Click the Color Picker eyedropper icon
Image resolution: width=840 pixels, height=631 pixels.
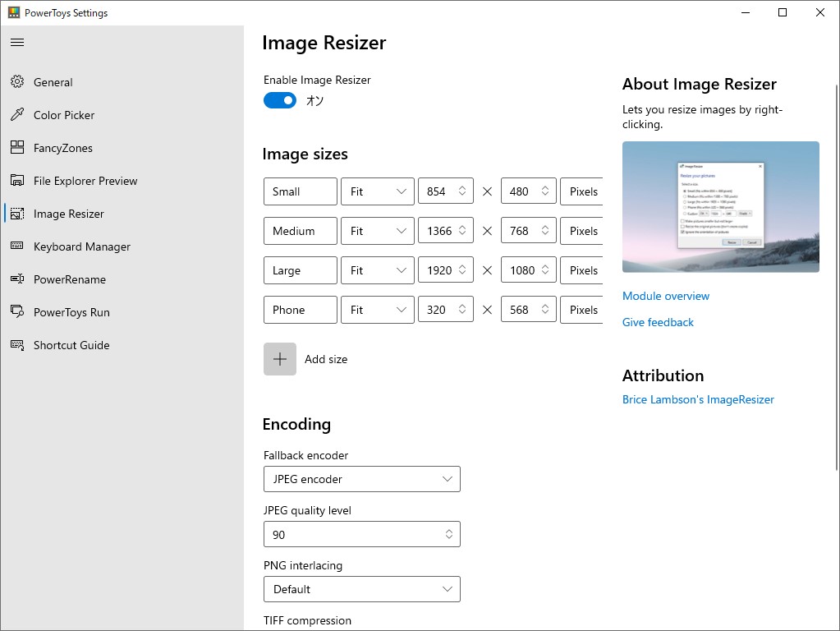[x=17, y=114]
